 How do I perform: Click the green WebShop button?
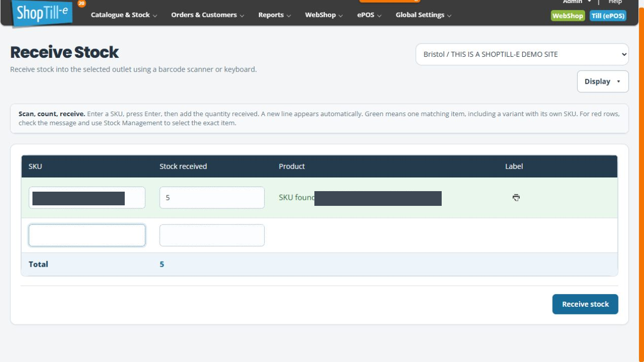click(567, 16)
